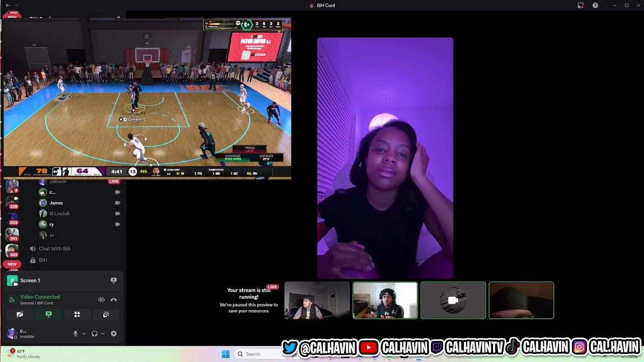Jump to NEW mentions pill above Screen 1
Image resolution: width=644 pixels, height=362 pixels.
(12, 264)
